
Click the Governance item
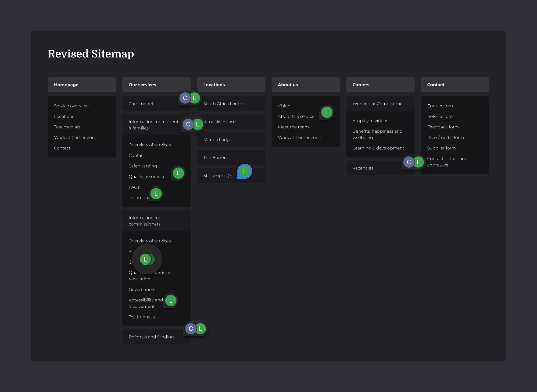pyautogui.click(x=141, y=290)
